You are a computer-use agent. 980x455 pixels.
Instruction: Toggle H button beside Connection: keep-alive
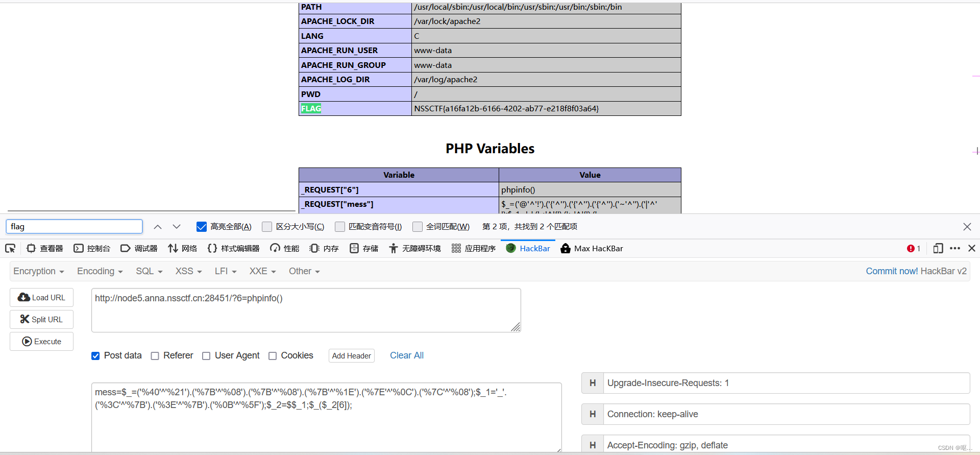593,414
